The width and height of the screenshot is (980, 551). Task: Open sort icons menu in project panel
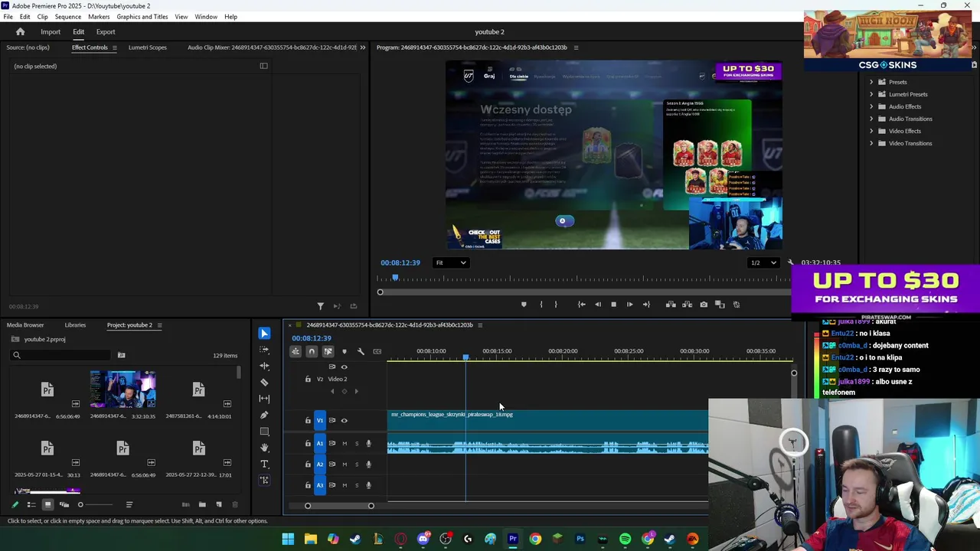pyautogui.click(x=129, y=504)
